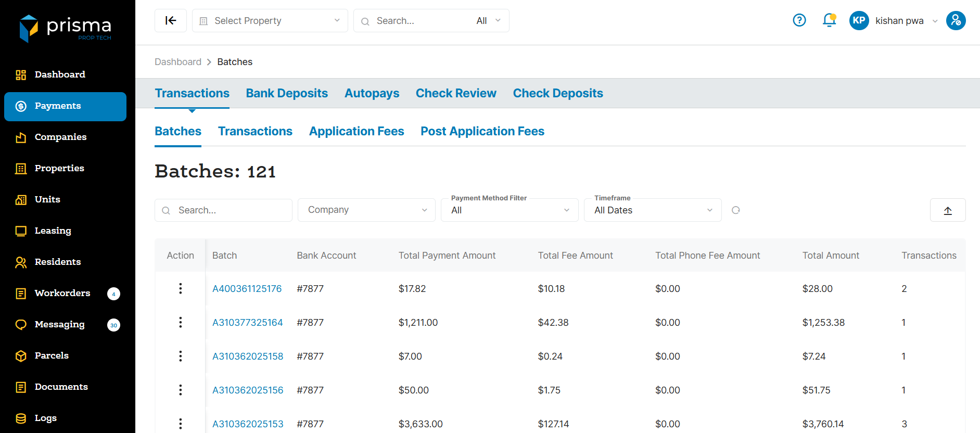Open the Company filter dropdown
The width and height of the screenshot is (980, 433).
[x=366, y=210]
